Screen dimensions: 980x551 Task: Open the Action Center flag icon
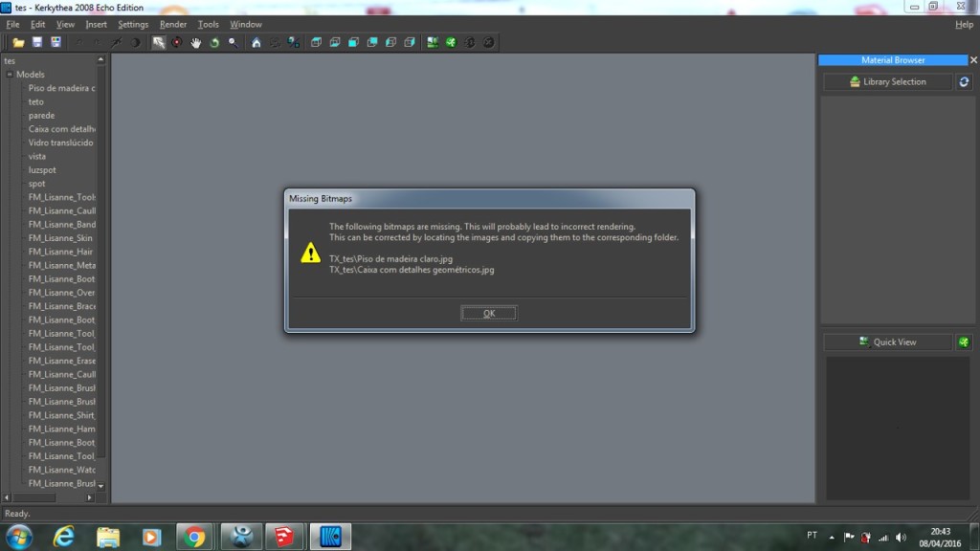849,538
